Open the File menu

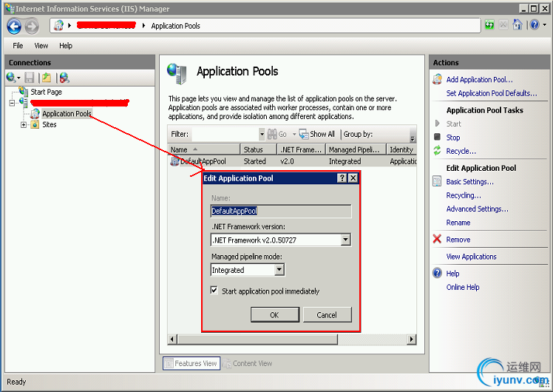tap(18, 46)
